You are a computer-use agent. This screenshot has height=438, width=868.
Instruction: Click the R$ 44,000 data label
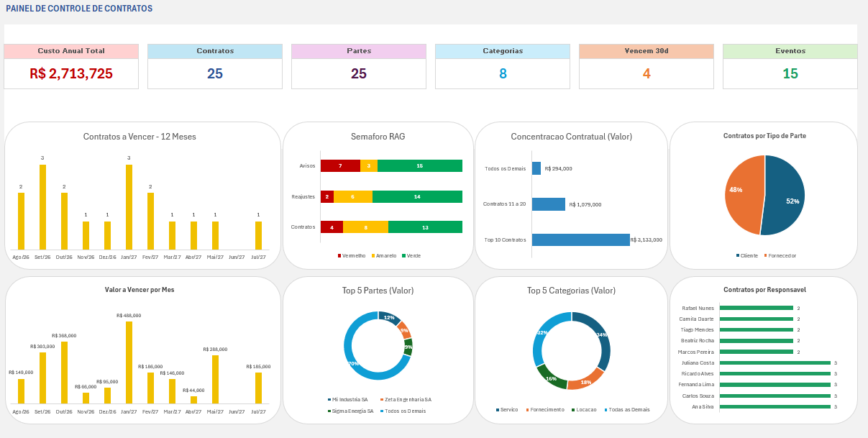pyautogui.click(x=193, y=390)
